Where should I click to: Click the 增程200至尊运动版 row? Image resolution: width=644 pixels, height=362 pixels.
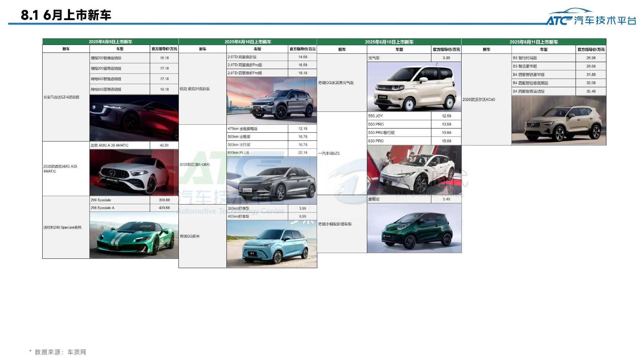point(134,68)
